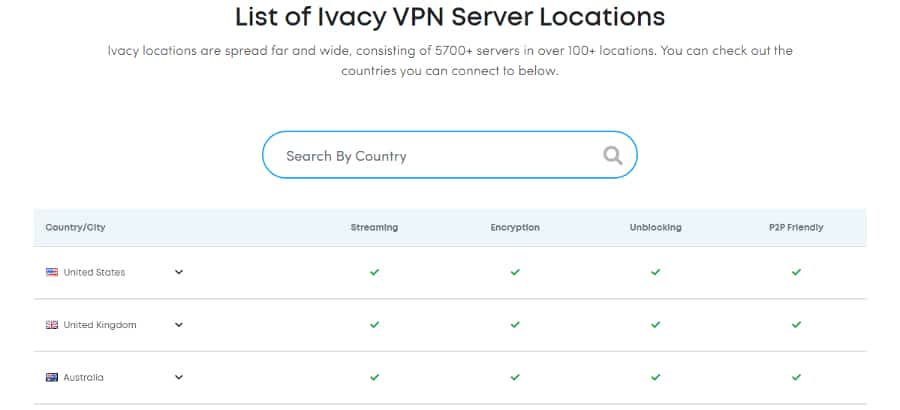900x410 pixels.
Task: Click United States P2P Friendly checkmark
Action: [797, 272]
